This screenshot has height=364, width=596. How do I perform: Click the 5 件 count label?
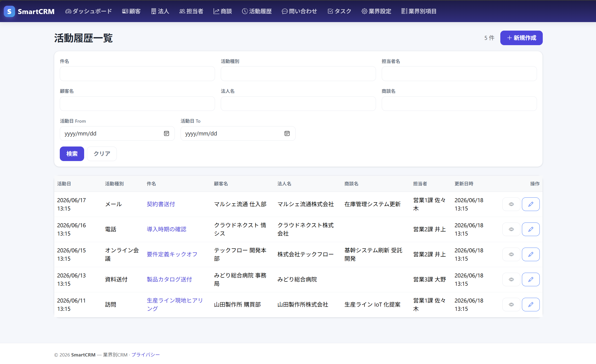[x=489, y=38]
